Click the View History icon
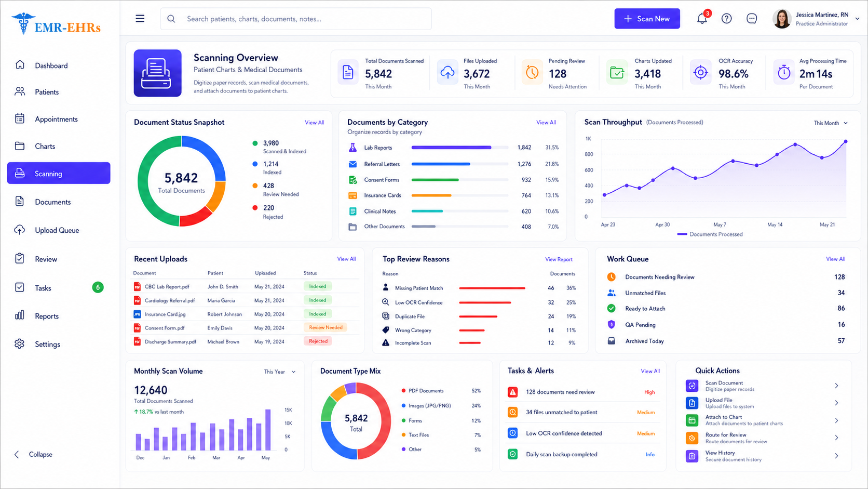 click(x=692, y=456)
